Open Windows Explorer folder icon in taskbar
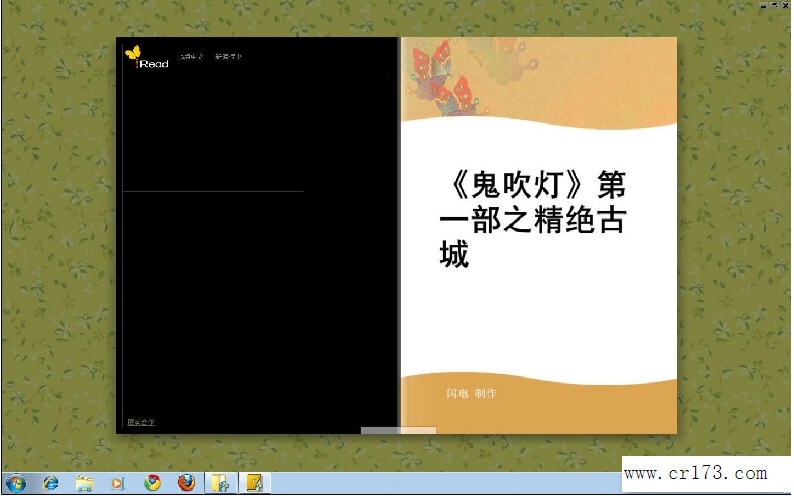794x496 pixels. click(x=84, y=483)
